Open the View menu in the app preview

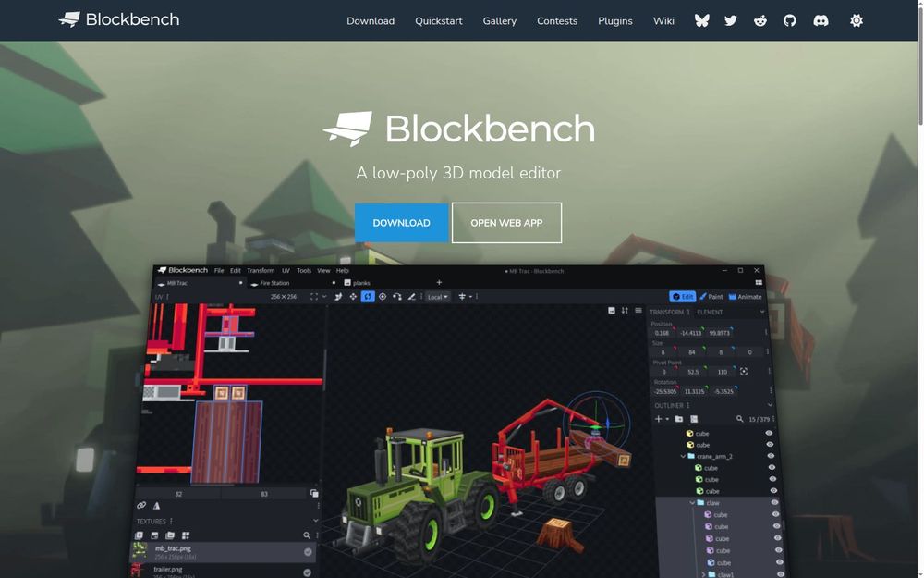[x=323, y=271]
